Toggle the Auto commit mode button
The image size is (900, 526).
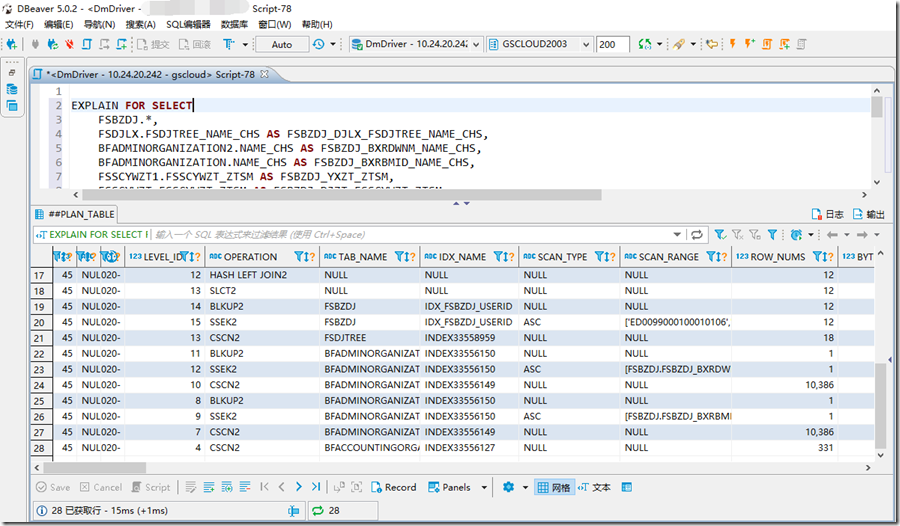(x=281, y=45)
